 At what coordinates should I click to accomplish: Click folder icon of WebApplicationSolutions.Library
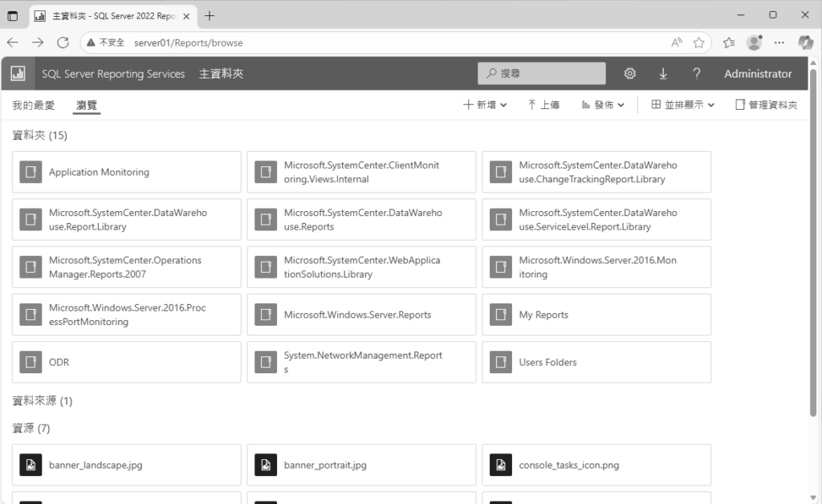click(265, 267)
